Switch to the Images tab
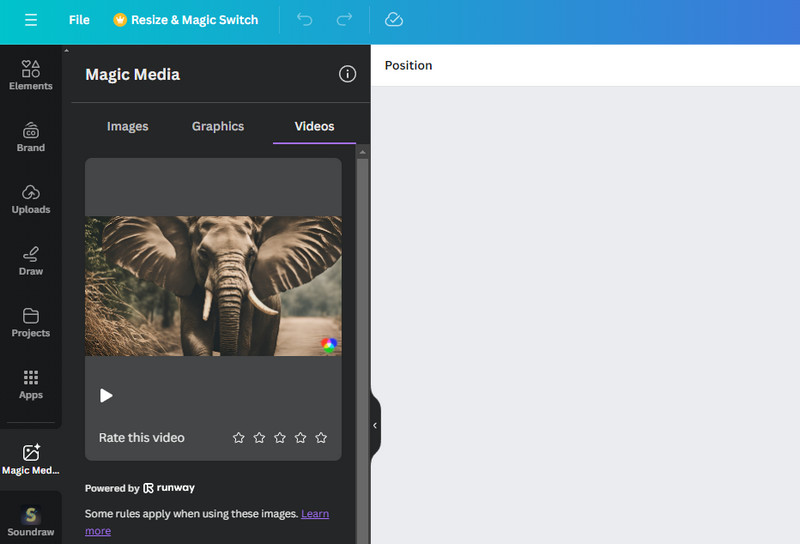The width and height of the screenshot is (800, 544). coord(128,126)
